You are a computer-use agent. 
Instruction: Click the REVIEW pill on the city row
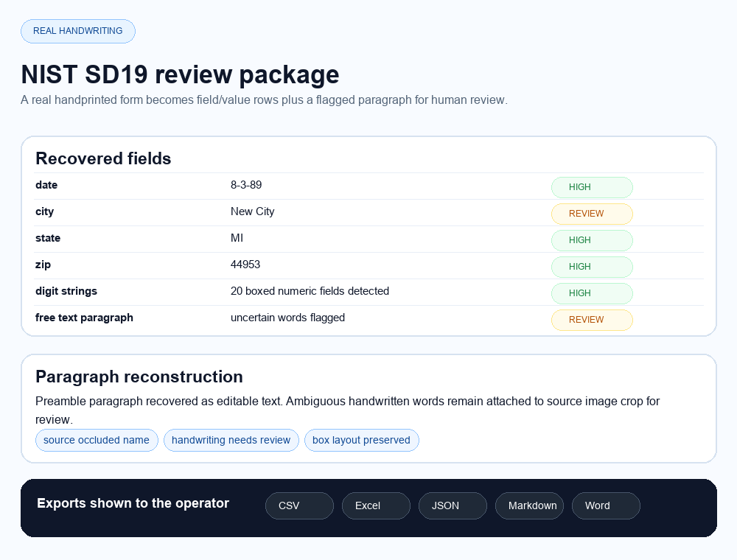592,214
